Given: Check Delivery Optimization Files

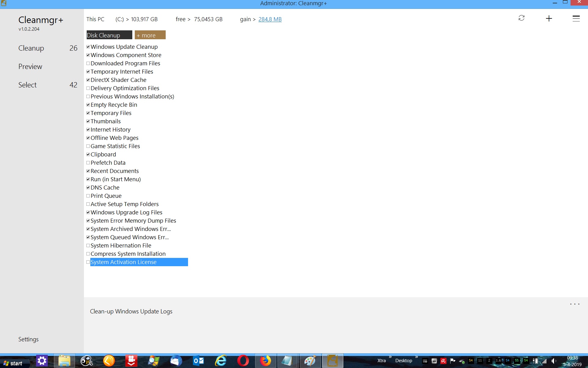Looking at the screenshot, I should (x=88, y=88).
